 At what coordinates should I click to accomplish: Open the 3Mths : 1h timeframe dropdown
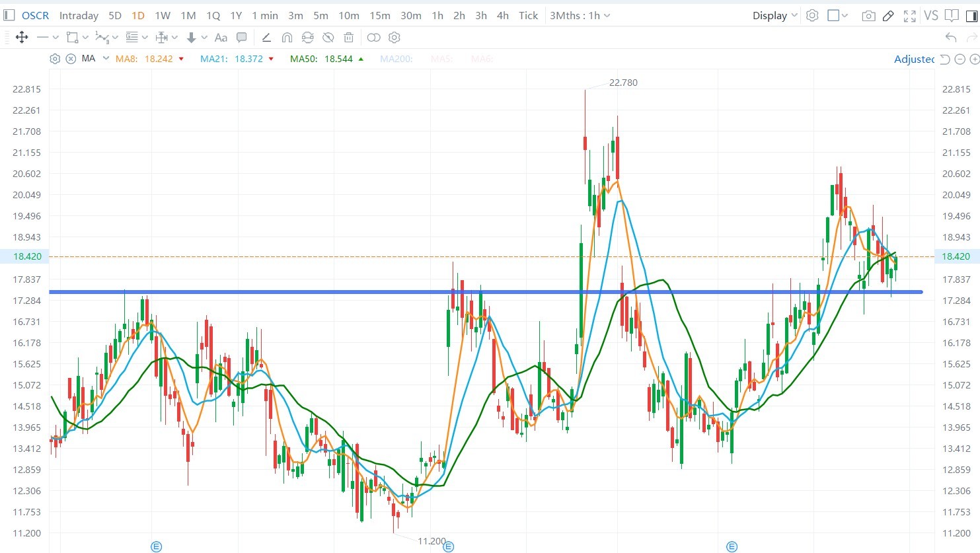pos(580,15)
